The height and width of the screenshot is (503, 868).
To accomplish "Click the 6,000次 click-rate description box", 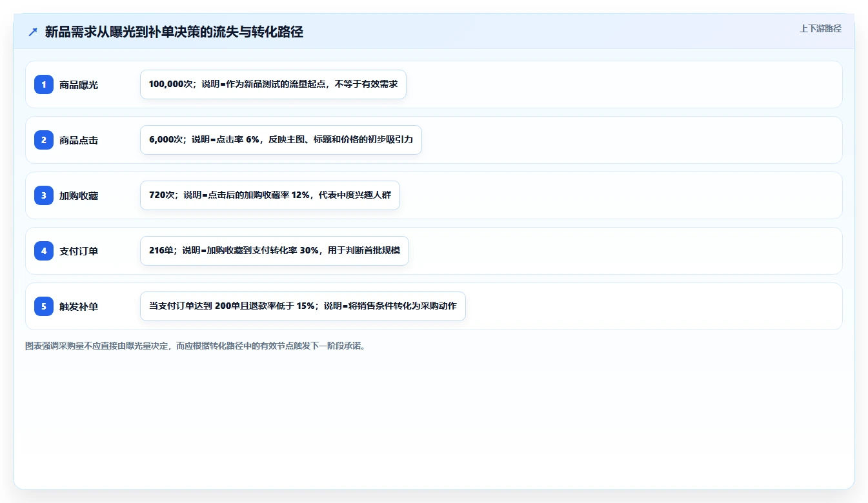I will pyautogui.click(x=281, y=140).
